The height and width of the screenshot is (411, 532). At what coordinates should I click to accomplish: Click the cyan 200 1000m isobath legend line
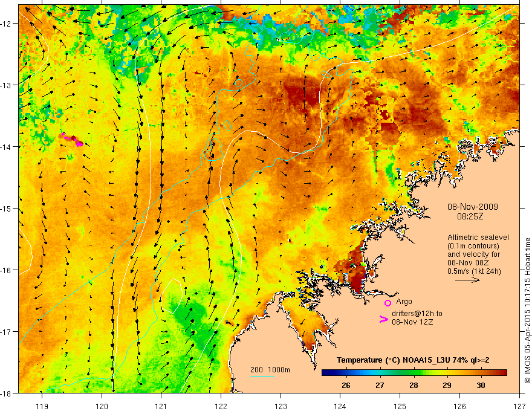(262, 376)
